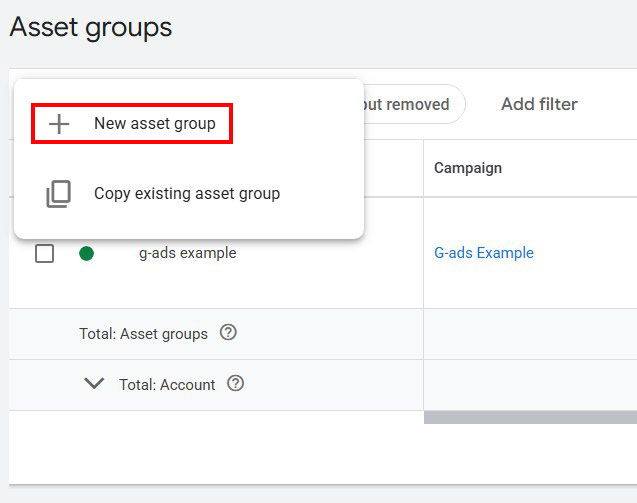Select the "New asset group" menu option
The image size is (637, 503).
tap(154, 124)
